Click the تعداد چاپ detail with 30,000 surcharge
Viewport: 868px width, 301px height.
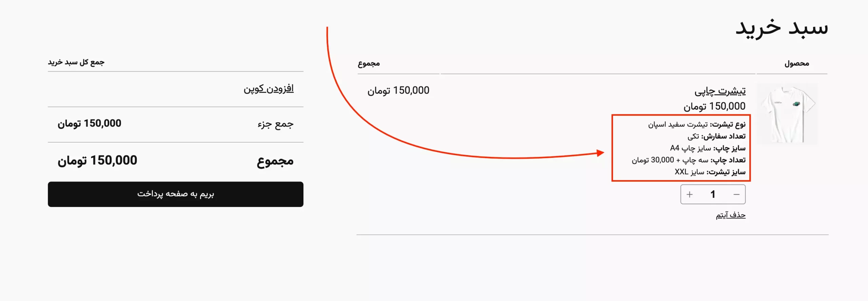pyautogui.click(x=688, y=160)
